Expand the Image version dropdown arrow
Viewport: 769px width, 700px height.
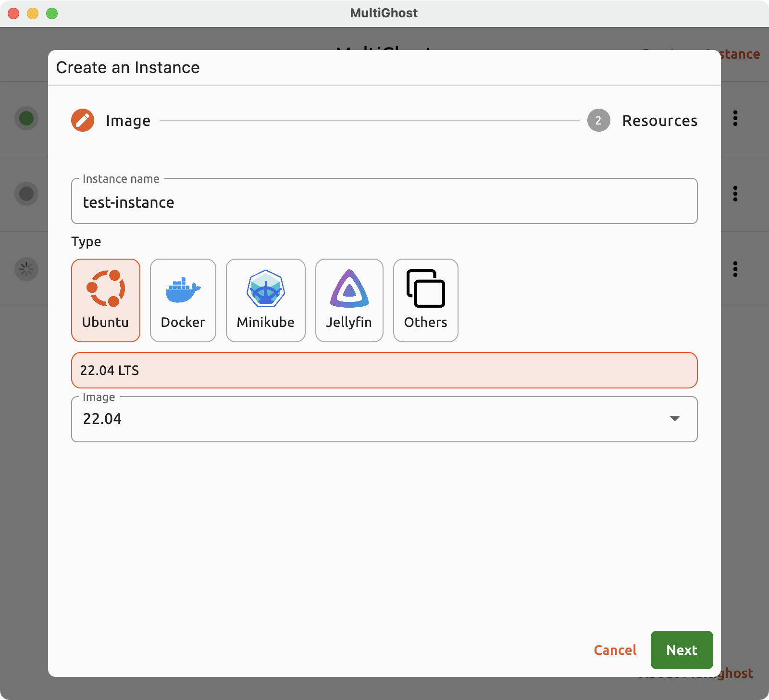[x=675, y=419]
